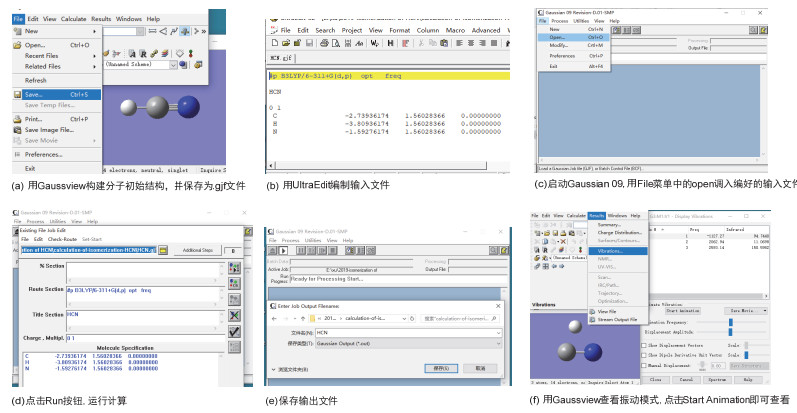The image size is (797, 413).
Task: Select the HCN.gjf file tab in UltraEdit
Action: pyautogui.click(x=281, y=58)
